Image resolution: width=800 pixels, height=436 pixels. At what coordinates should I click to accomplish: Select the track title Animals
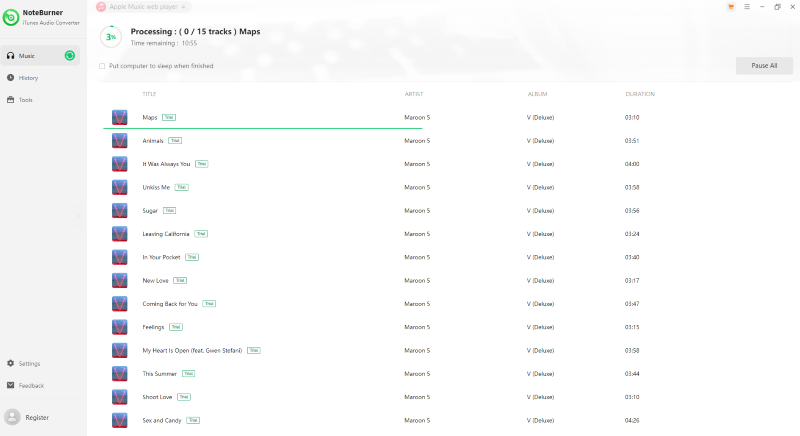point(153,141)
